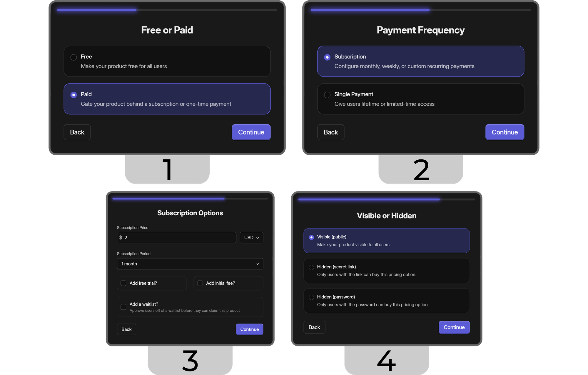Select the Hidden secret link option

pos(311,266)
